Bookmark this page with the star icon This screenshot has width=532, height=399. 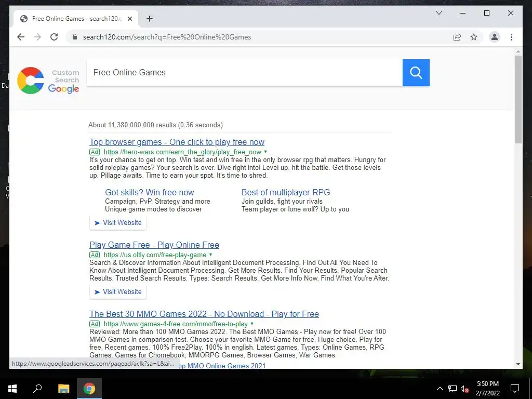474,37
